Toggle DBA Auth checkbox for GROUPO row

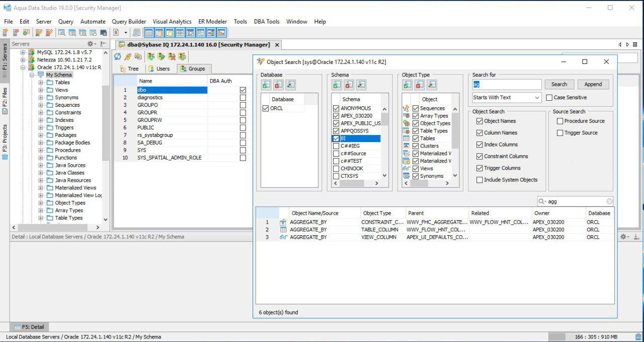[243, 105]
